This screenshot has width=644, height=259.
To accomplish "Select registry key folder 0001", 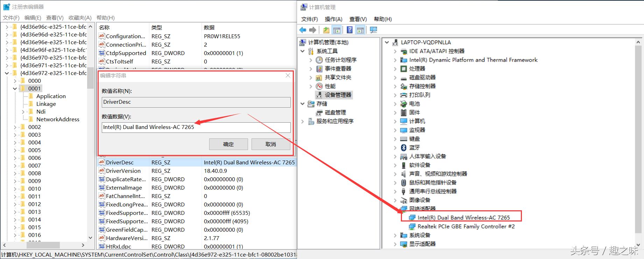I will point(35,88).
